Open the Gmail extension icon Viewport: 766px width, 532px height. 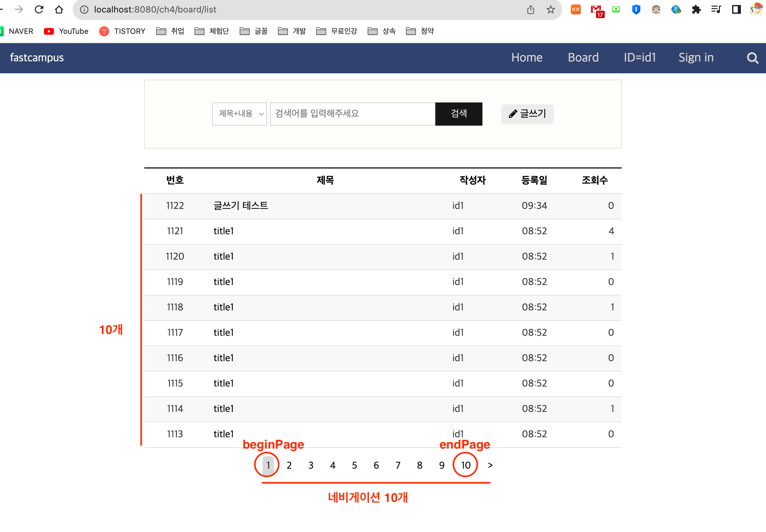(596, 10)
